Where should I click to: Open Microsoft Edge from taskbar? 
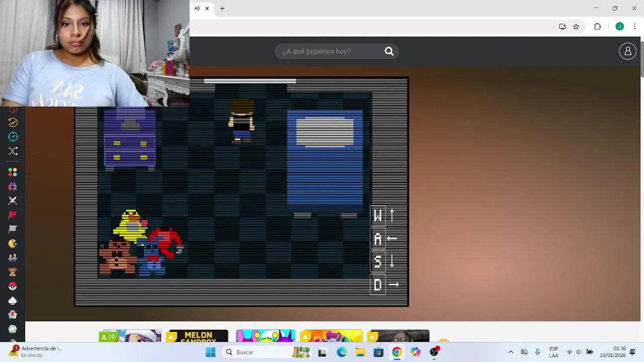342,352
